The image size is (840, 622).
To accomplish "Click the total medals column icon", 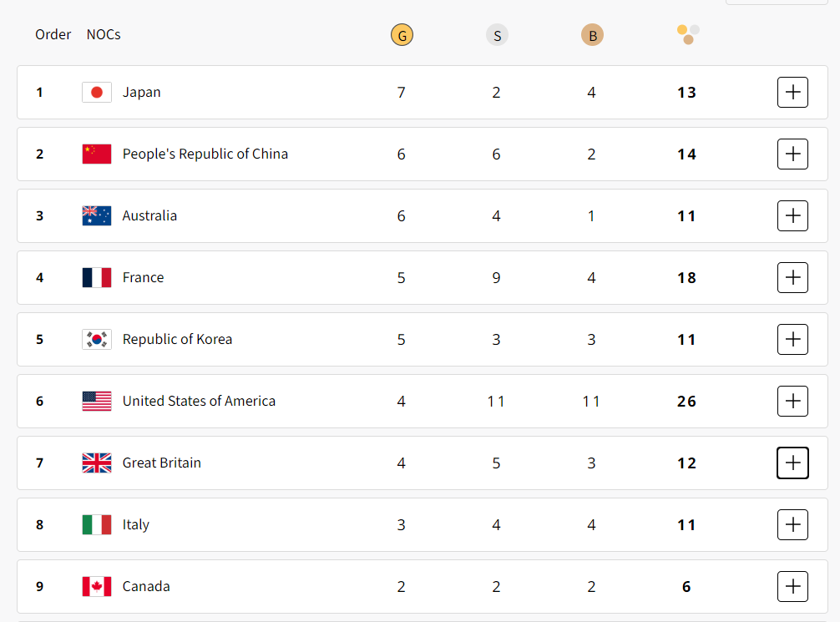I will coord(687,34).
